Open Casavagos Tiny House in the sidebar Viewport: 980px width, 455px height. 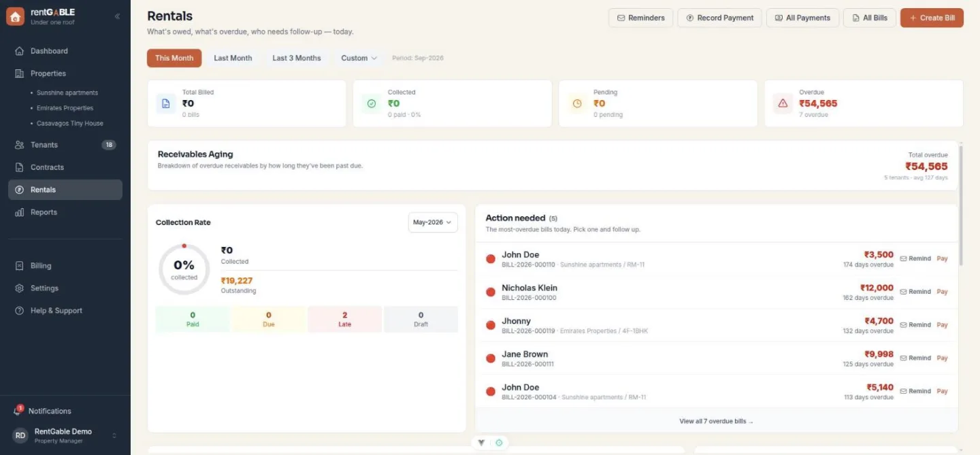click(x=69, y=124)
